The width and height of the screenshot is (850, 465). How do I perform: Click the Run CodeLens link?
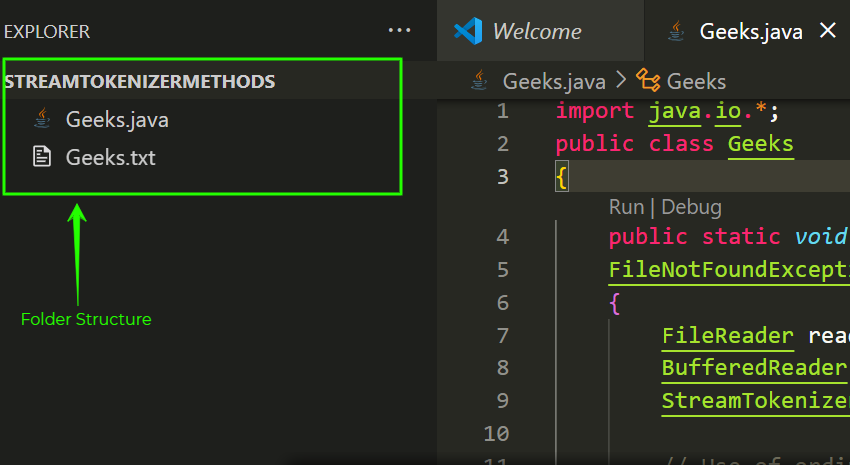[626, 207]
